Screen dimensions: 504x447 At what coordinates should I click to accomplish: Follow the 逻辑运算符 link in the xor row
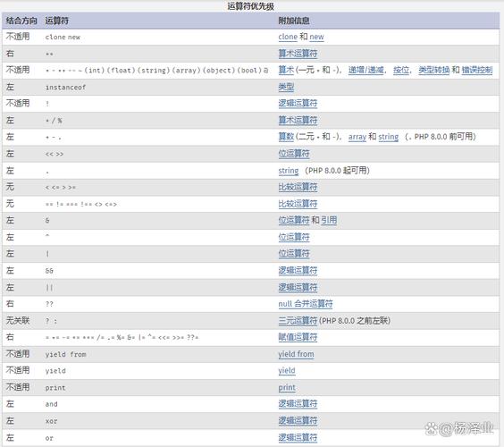tap(298, 421)
